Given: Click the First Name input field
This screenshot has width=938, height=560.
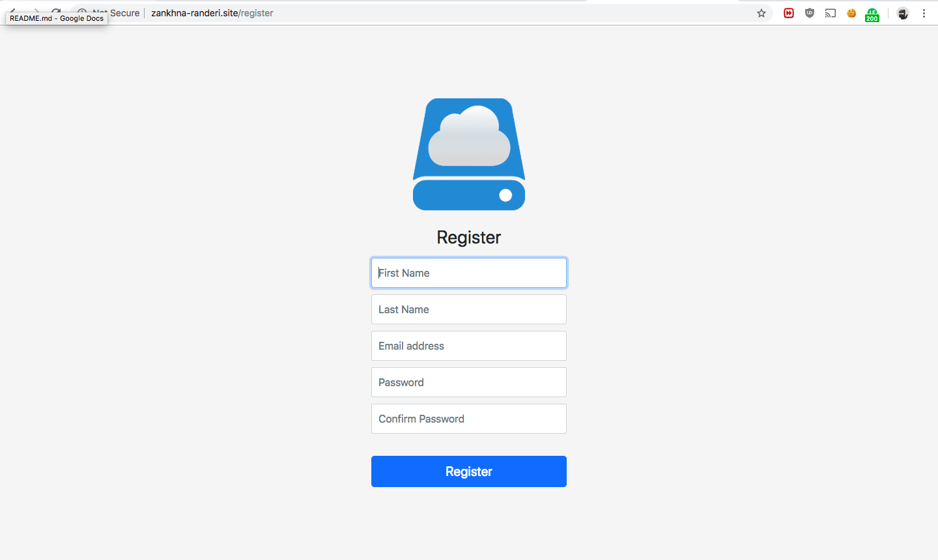Looking at the screenshot, I should pyautogui.click(x=468, y=273).
